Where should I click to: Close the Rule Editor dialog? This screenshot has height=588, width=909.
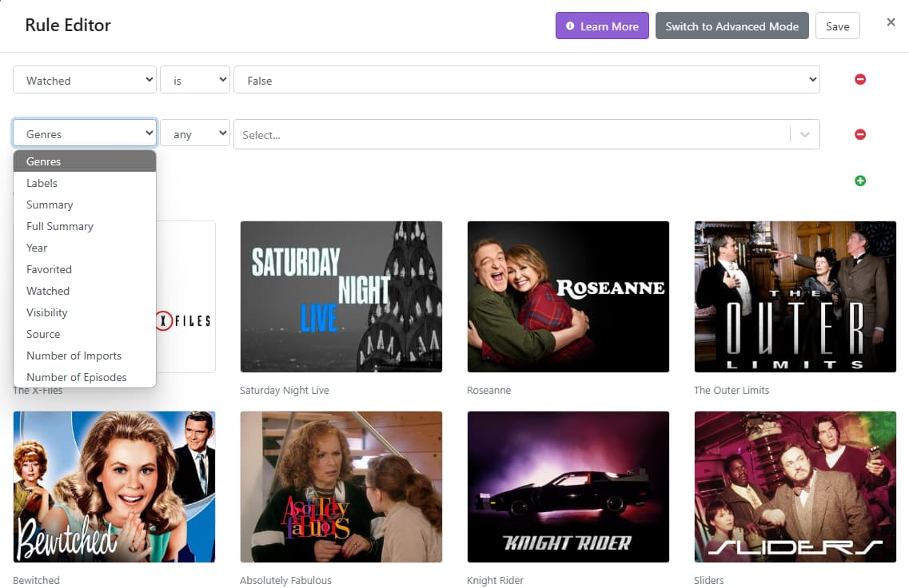tap(891, 22)
